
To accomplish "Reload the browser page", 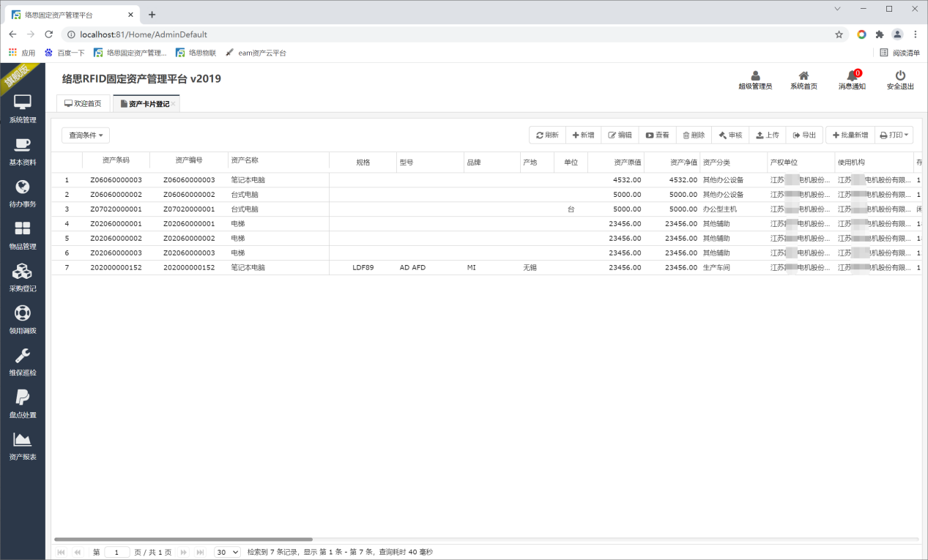I will (x=49, y=34).
